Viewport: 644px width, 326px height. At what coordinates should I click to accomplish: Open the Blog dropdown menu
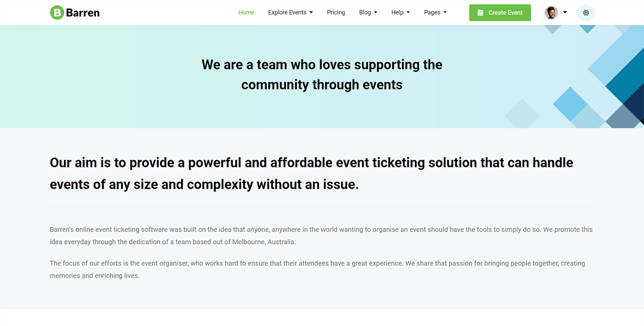[368, 12]
